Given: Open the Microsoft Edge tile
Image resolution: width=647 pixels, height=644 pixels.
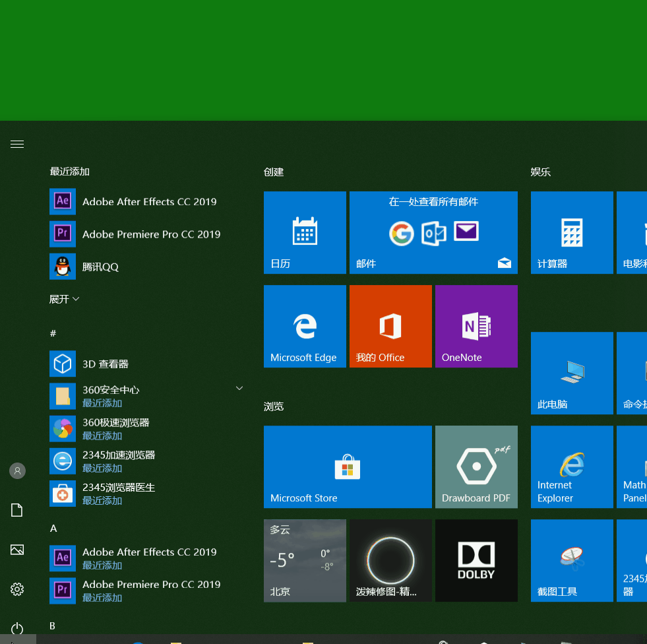Looking at the screenshot, I should (x=305, y=326).
